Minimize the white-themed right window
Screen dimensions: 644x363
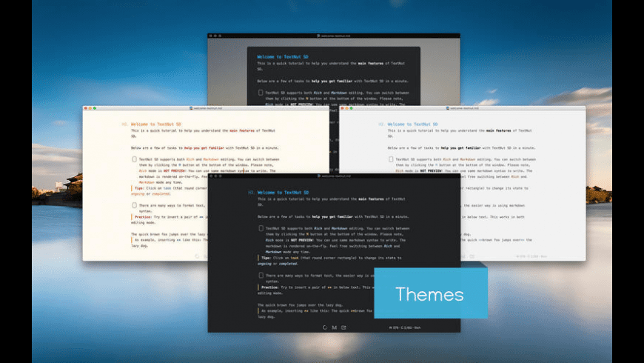click(346, 108)
